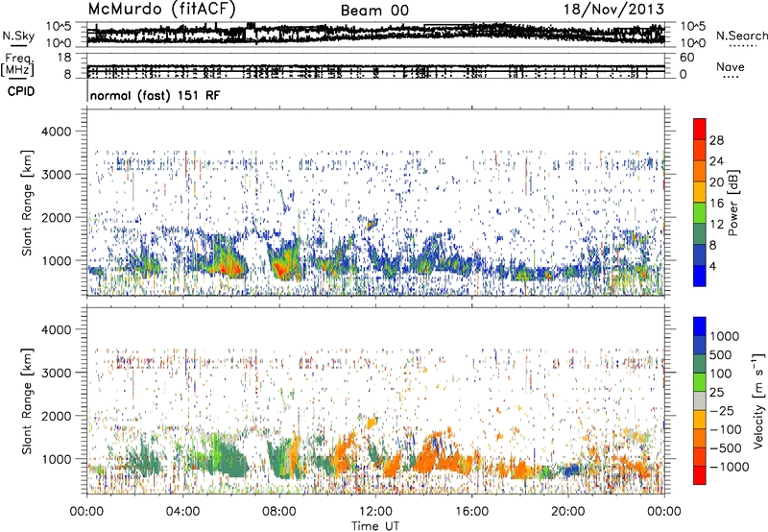
Task: Select Slant Range [km] label of power panel
Action: pyautogui.click(x=27, y=203)
